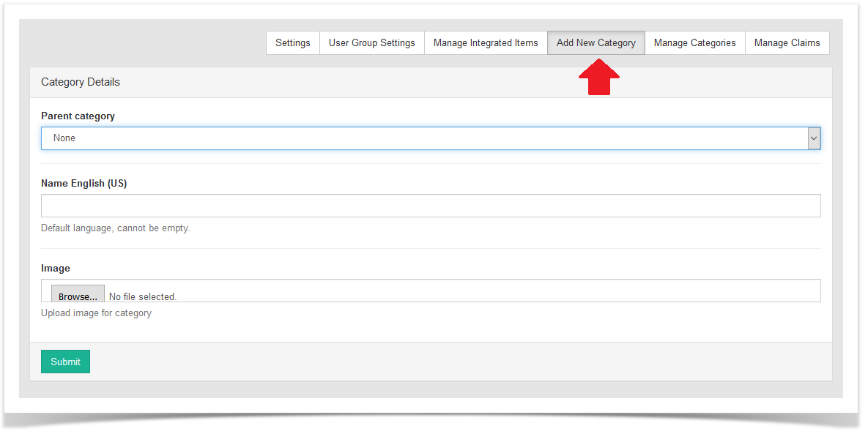868x434 pixels.
Task: Click the Category Details panel header
Action: tap(81, 82)
